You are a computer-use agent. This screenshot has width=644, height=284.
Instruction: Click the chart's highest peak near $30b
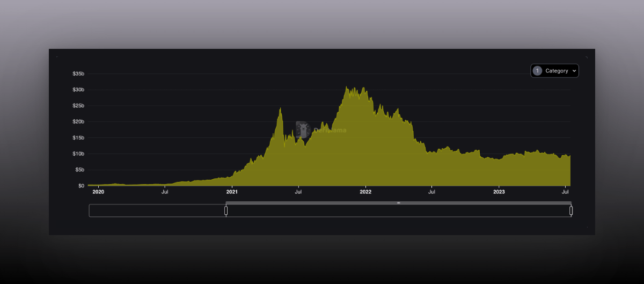pyautogui.click(x=347, y=88)
